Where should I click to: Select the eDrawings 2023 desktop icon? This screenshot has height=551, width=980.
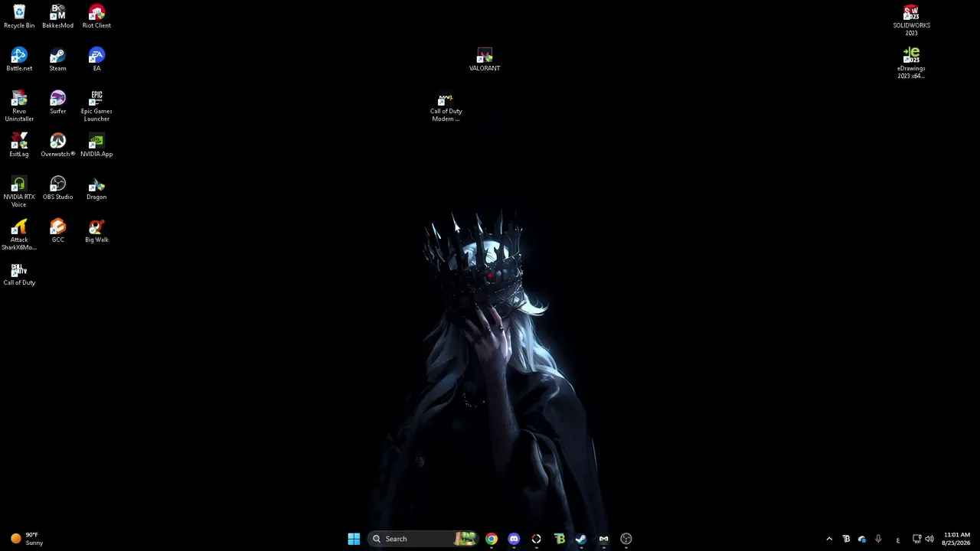tap(911, 64)
